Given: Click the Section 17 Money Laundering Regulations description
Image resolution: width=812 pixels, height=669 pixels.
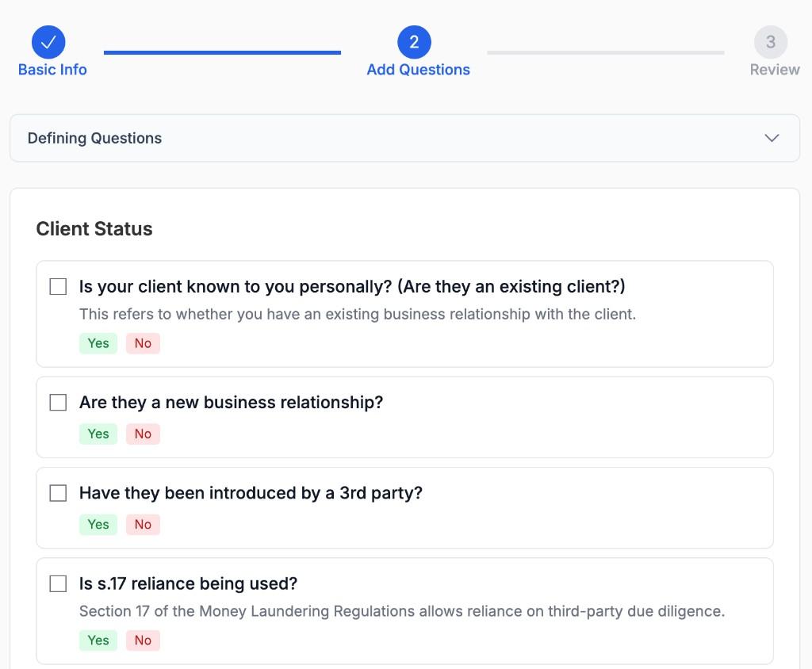Looking at the screenshot, I should [x=402, y=611].
